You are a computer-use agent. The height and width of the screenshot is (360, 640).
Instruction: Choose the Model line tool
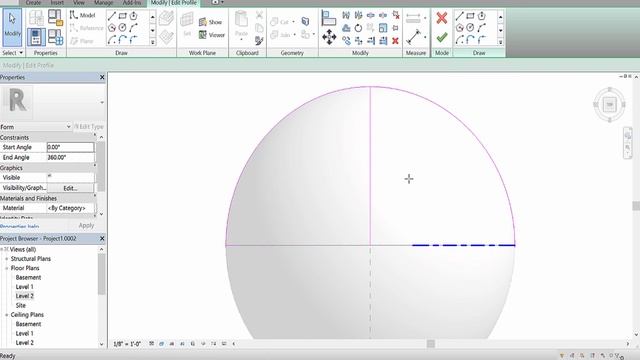click(82, 16)
